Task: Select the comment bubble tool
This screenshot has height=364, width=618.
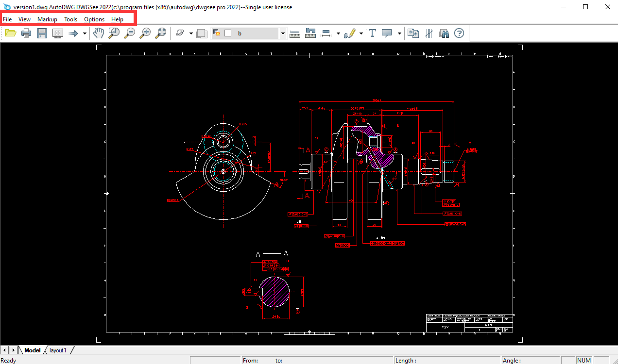Action: point(387,33)
